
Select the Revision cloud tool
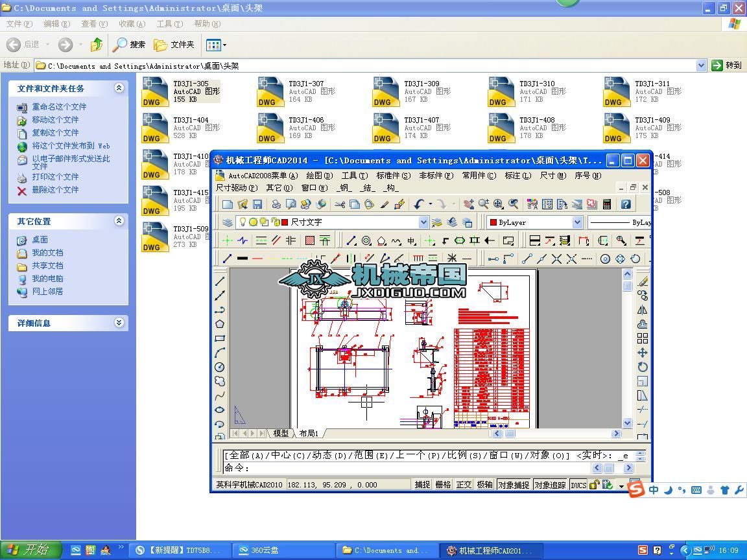[x=220, y=381]
